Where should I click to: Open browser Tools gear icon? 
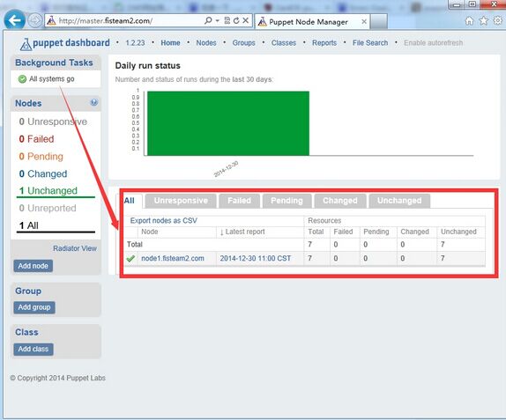tap(498, 21)
